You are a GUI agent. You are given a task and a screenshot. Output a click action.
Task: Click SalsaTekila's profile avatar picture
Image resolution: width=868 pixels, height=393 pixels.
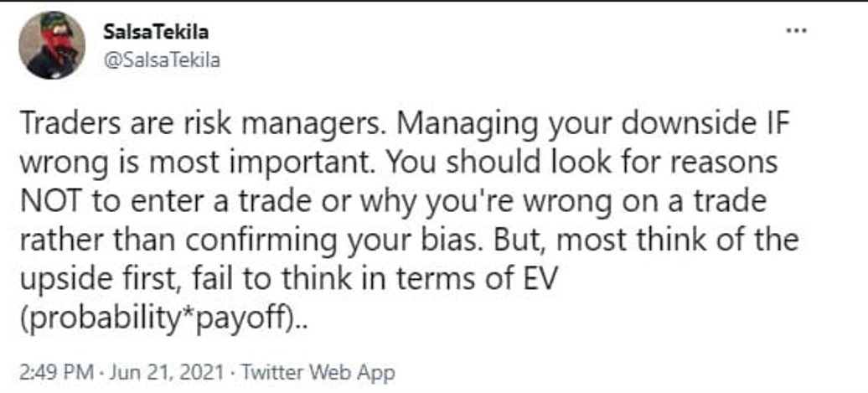tap(52, 45)
